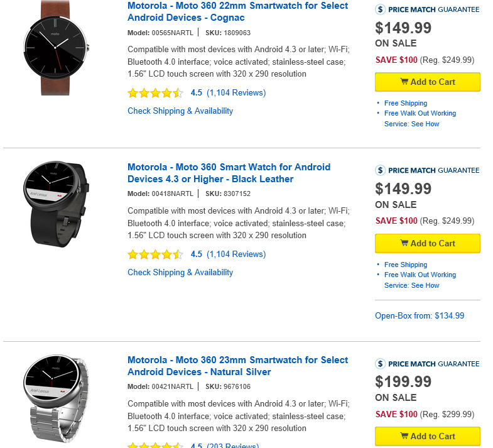This screenshot has width=493, height=448.
Task: Check Shipping & Availability for Cognac watch
Action: pos(180,111)
